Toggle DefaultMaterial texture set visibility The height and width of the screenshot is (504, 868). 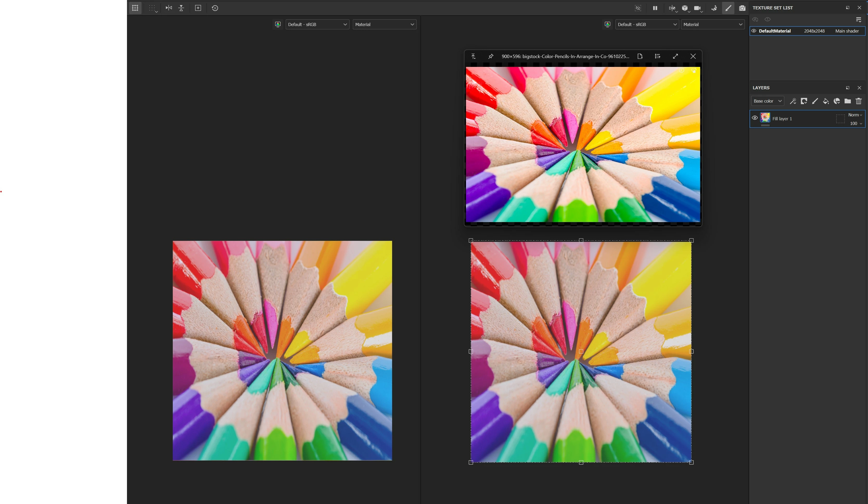(x=754, y=31)
